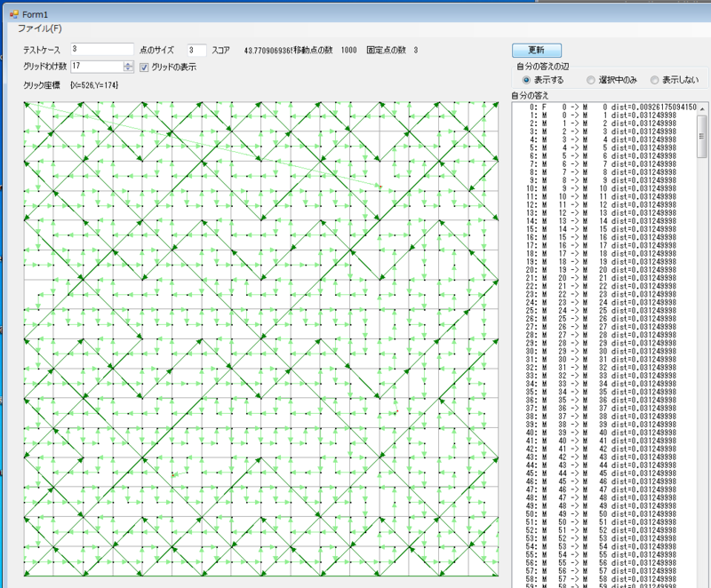711x588 pixels.
Task: Select list row 50: M 49 -> M 50
Action: pyautogui.click(x=605, y=514)
